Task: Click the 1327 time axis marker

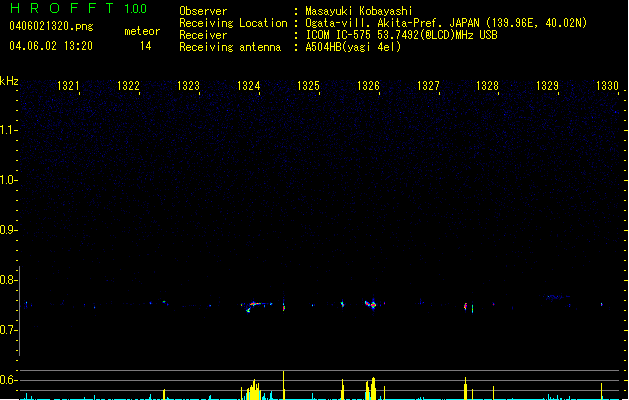Action: [x=428, y=86]
